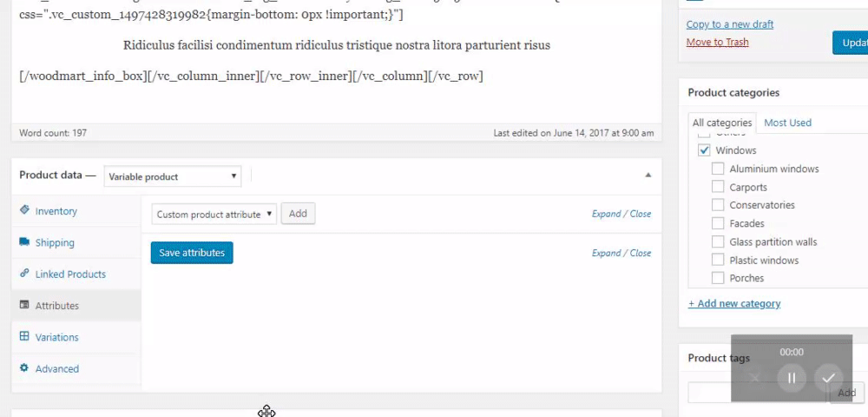Select the All categories tab
The width and height of the screenshot is (868, 417).
722,122
